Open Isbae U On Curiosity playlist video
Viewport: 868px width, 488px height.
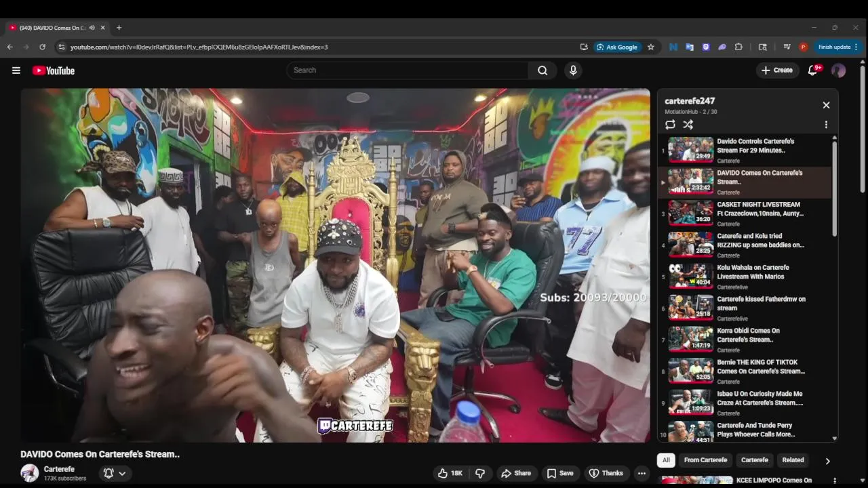744,403
